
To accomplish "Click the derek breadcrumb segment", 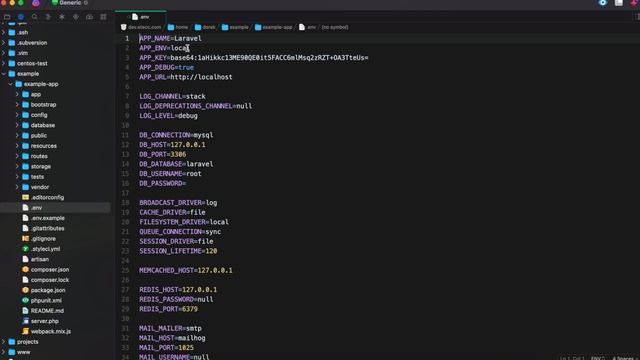I will [x=205, y=27].
